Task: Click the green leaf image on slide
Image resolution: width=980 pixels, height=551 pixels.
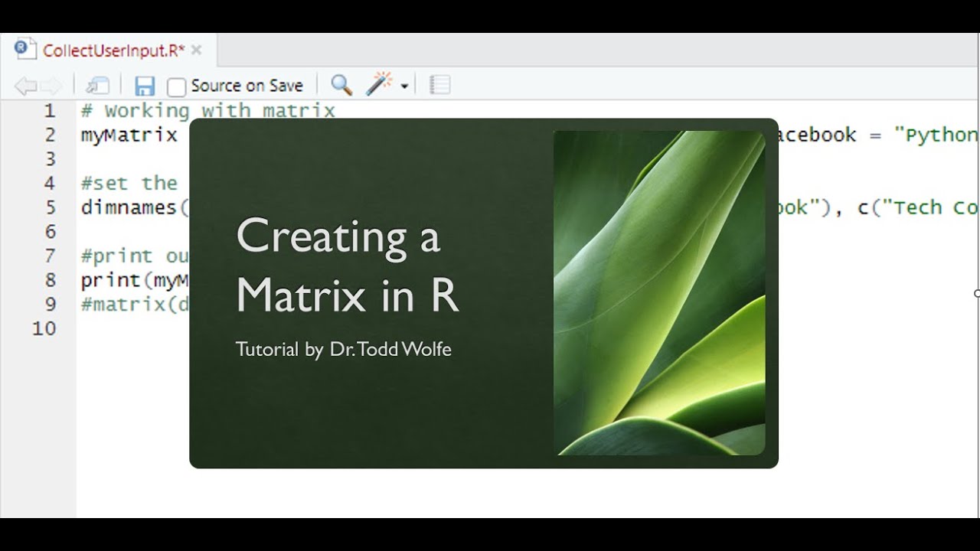Action: (659, 293)
